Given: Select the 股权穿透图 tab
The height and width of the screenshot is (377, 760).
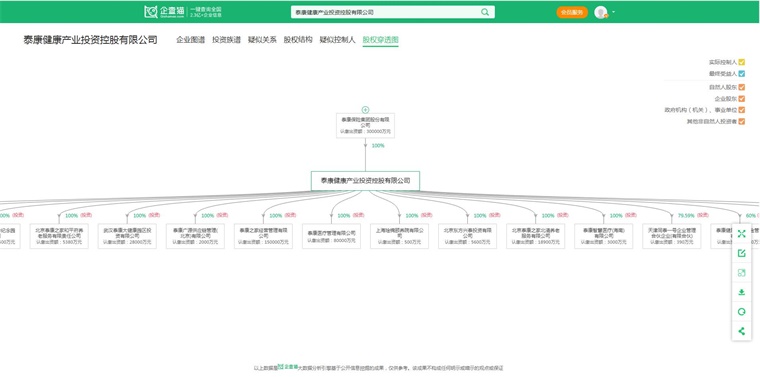Looking at the screenshot, I should 380,40.
